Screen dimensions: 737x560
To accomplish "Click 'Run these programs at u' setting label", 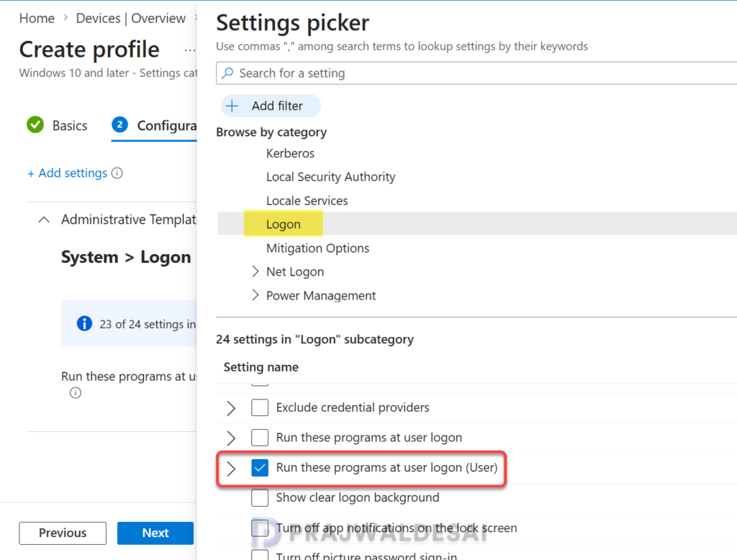I will (129, 376).
